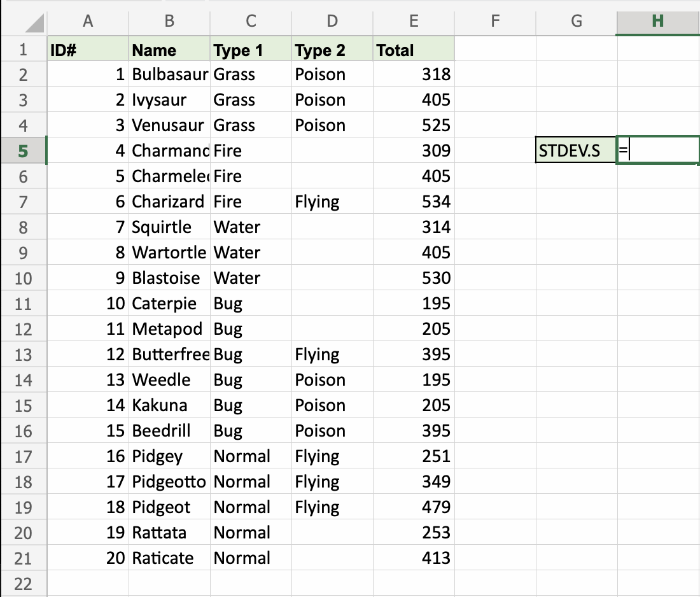Select column E header

pos(414,22)
